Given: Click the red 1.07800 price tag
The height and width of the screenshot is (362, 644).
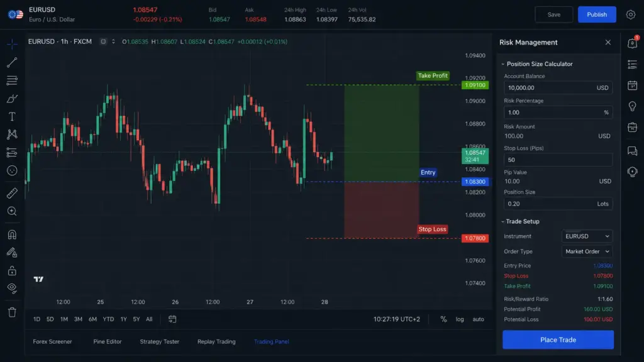Looking at the screenshot, I should coord(475,238).
